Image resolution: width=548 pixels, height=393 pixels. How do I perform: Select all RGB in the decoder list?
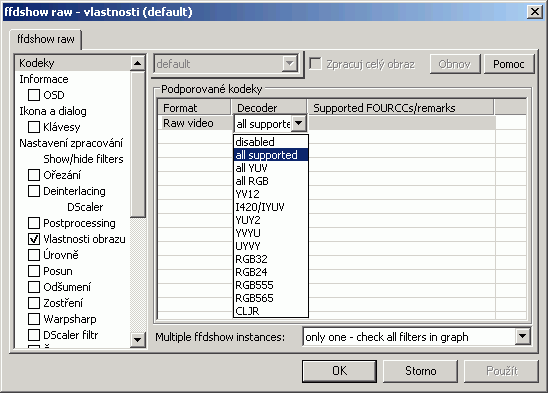point(271,181)
